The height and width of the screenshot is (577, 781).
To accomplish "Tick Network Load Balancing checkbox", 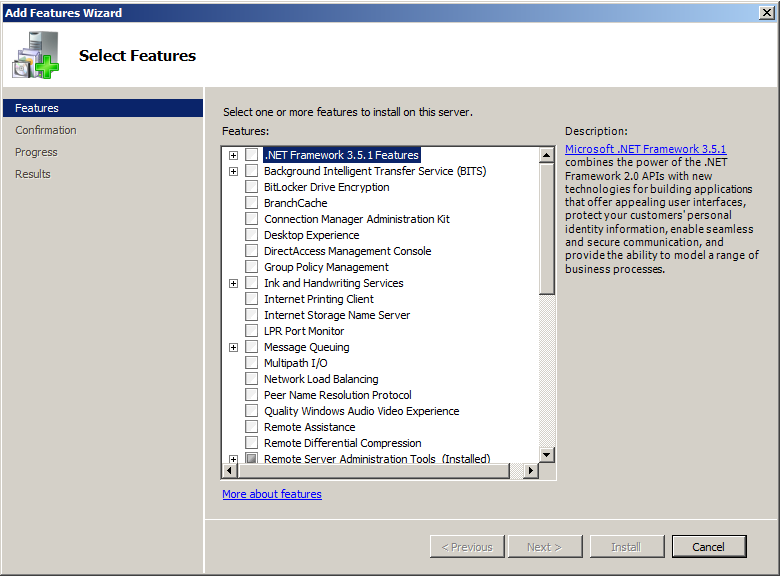I will [x=252, y=379].
